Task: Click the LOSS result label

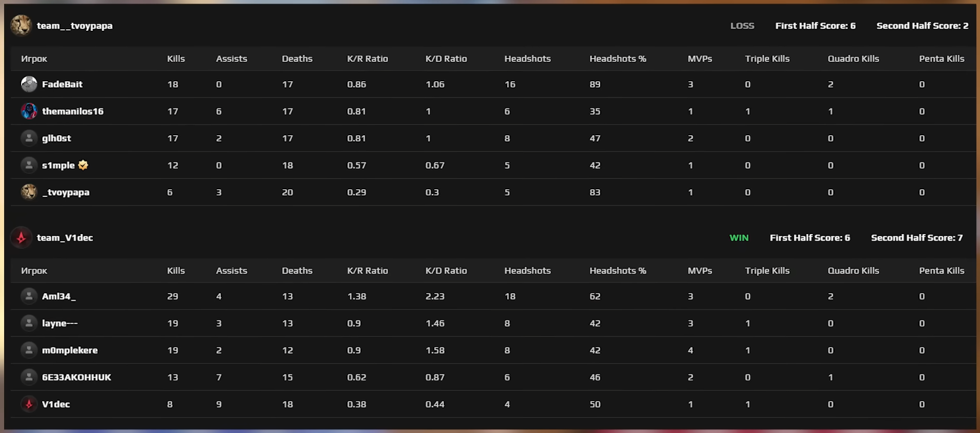Action: click(742, 26)
